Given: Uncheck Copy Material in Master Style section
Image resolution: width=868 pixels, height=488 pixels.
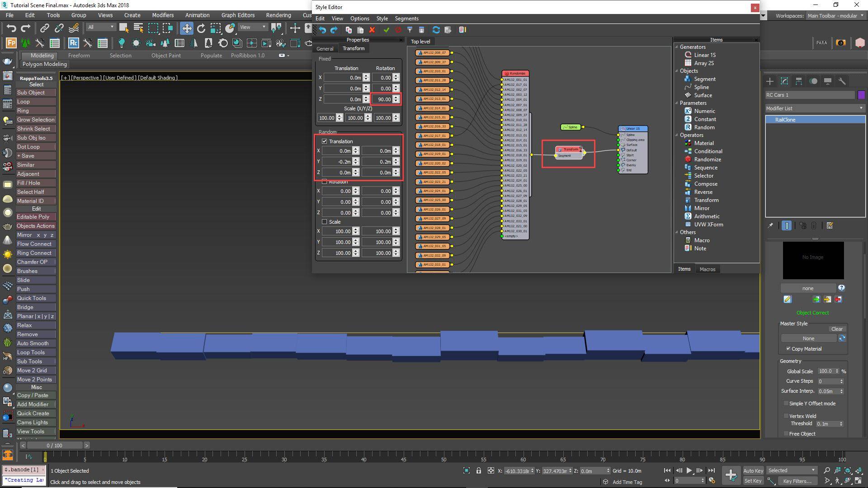Looking at the screenshot, I should (x=788, y=348).
